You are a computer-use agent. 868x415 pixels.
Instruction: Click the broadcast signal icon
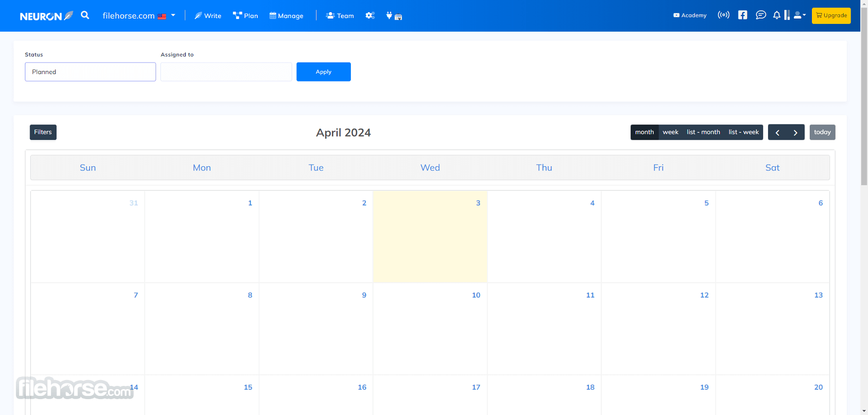pyautogui.click(x=724, y=15)
